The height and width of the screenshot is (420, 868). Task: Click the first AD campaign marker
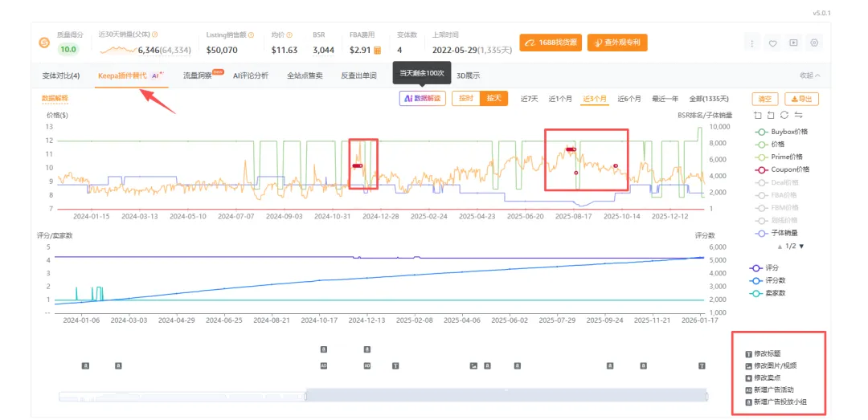324,365
